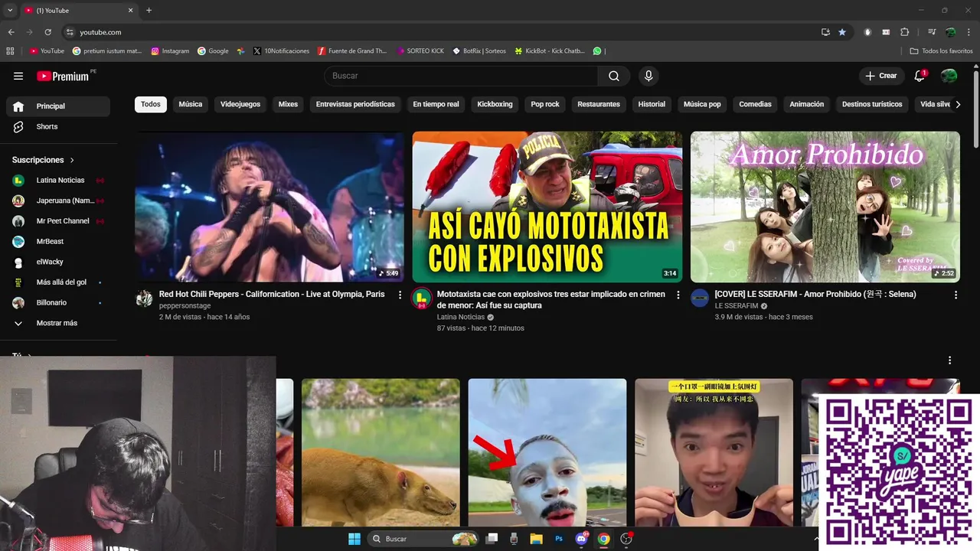
Task: Open the notifications bell
Action: click(x=920, y=76)
